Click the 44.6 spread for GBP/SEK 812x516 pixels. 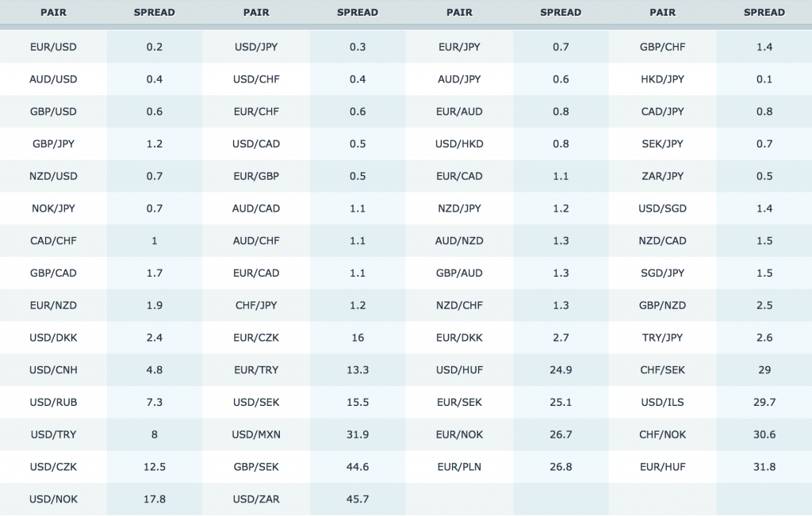point(358,467)
